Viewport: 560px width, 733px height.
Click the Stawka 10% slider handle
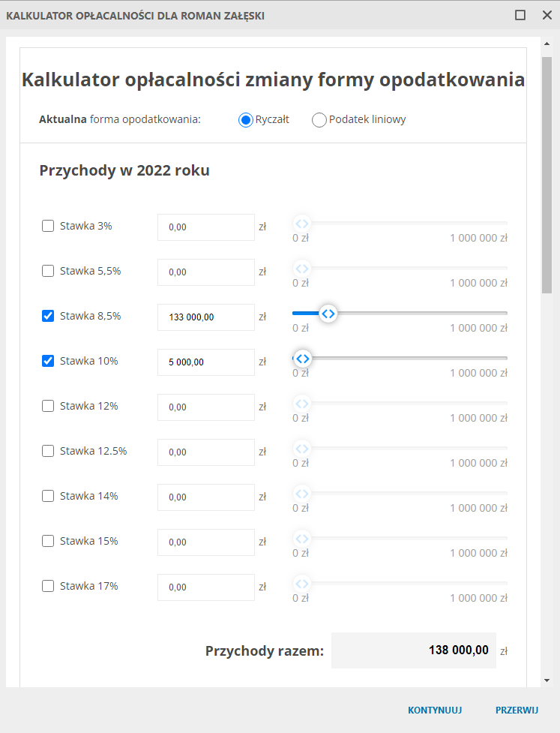pos(301,359)
